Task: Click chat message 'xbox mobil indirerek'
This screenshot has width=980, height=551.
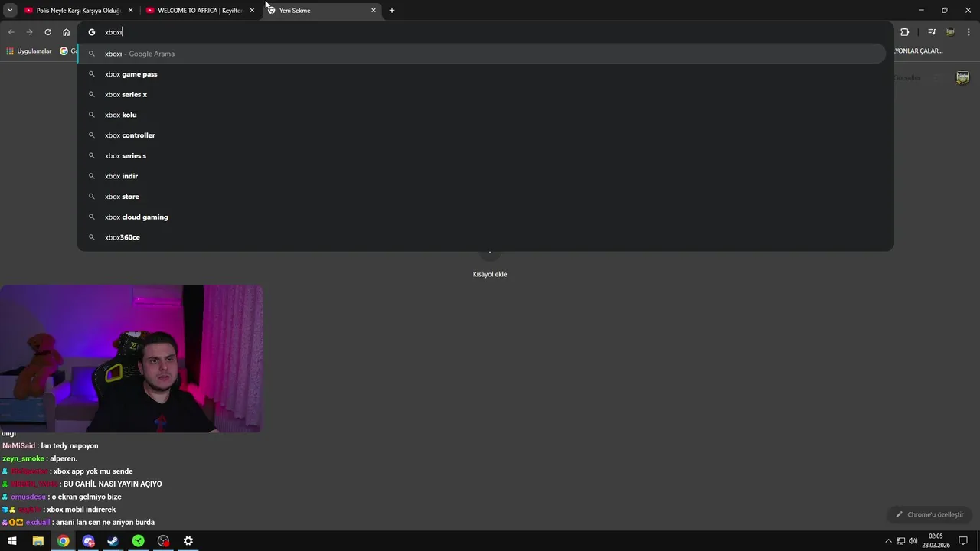Action: 81,510
